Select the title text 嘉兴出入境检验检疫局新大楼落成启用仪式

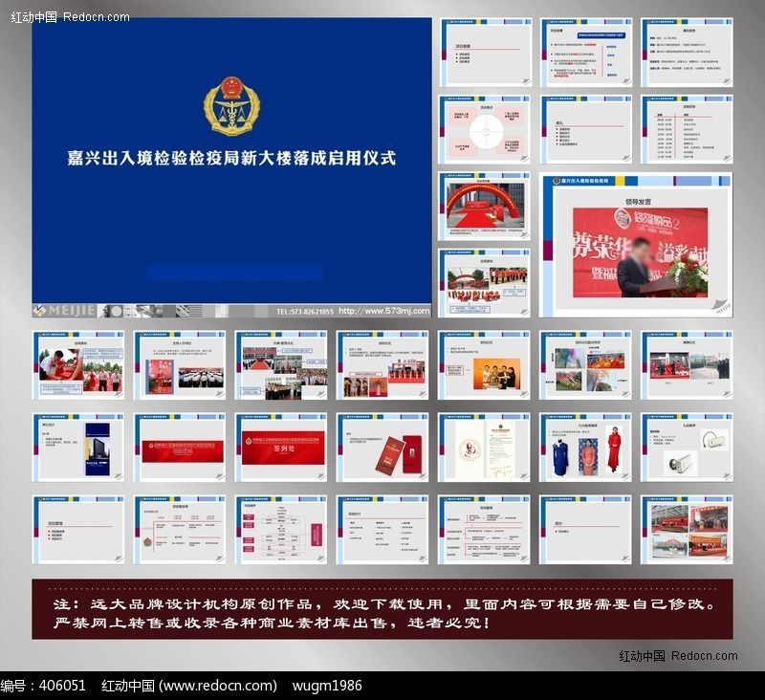pyautogui.click(x=231, y=158)
